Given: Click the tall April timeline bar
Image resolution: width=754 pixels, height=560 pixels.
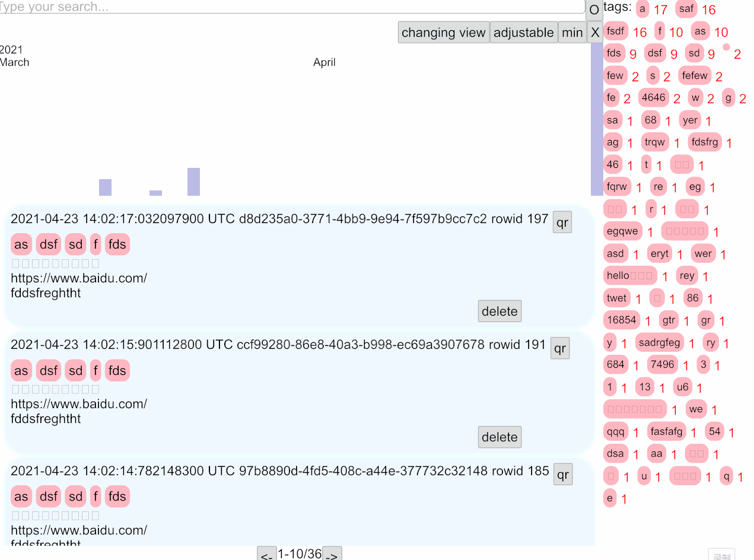Looking at the screenshot, I should point(596,119).
